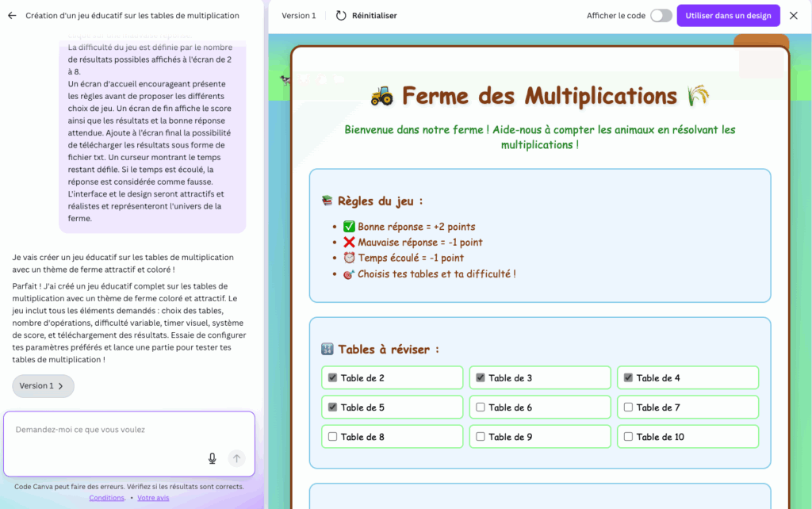812x509 pixels.
Task: Check the Table de 6 checkbox
Action: [481, 408]
